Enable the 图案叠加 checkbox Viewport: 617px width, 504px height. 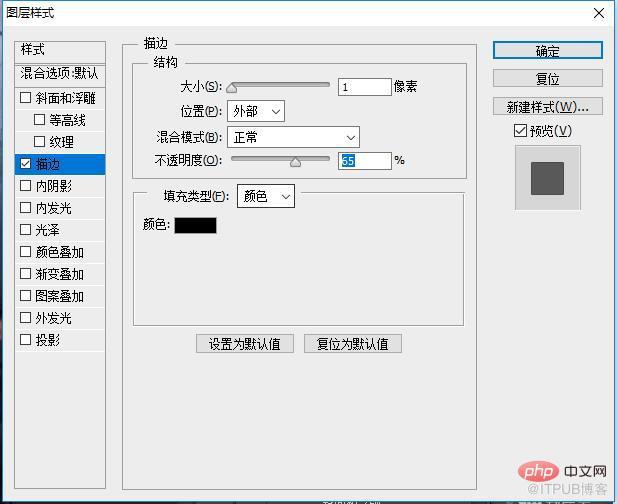(25, 295)
